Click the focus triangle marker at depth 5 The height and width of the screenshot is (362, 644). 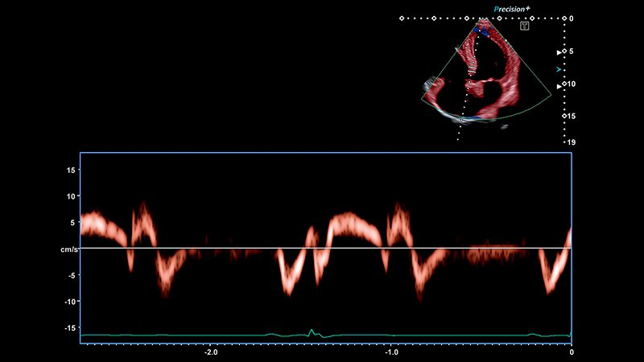(560, 51)
